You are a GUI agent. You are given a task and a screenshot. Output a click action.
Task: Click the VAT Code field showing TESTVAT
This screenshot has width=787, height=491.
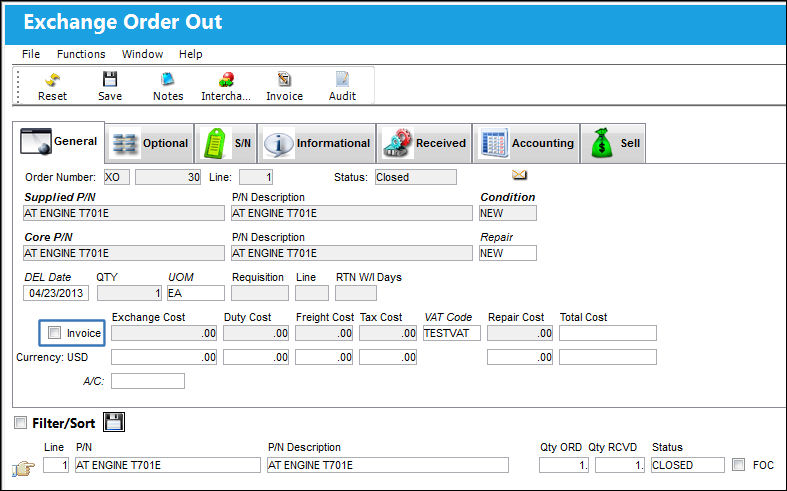(452, 333)
